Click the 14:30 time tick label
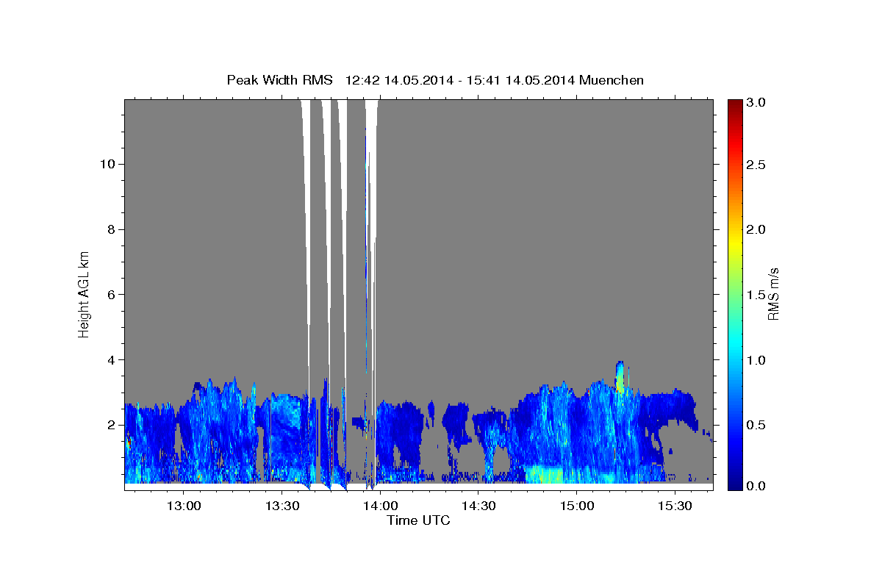This screenshot has height=588, width=882. pyautogui.click(x=478, y=506)
